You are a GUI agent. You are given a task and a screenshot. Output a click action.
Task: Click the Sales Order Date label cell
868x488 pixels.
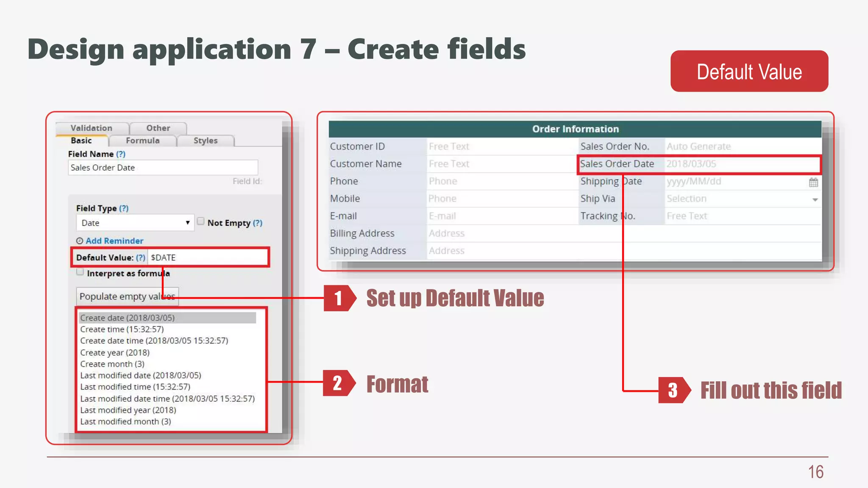click(x=621, y=164)
